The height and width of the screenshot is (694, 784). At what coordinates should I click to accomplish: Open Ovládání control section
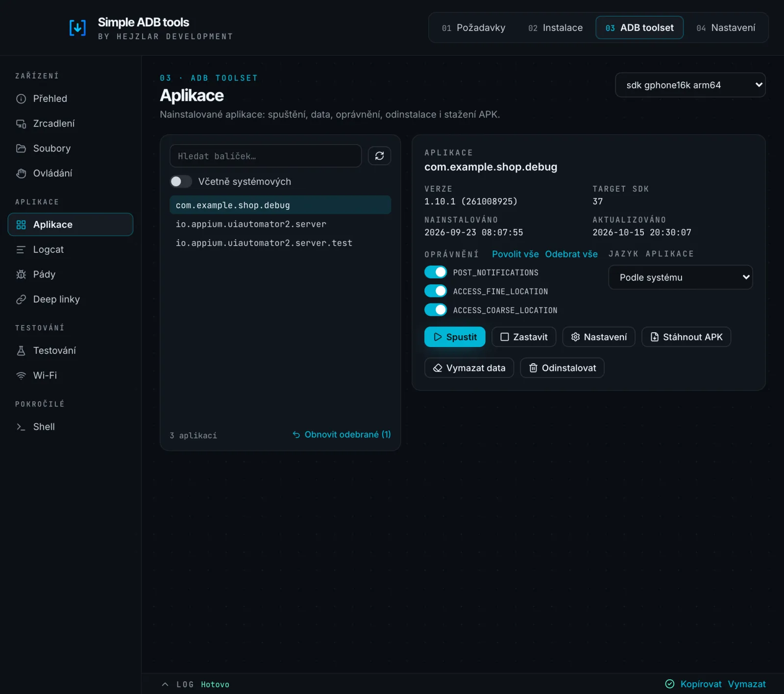(71, 173)
